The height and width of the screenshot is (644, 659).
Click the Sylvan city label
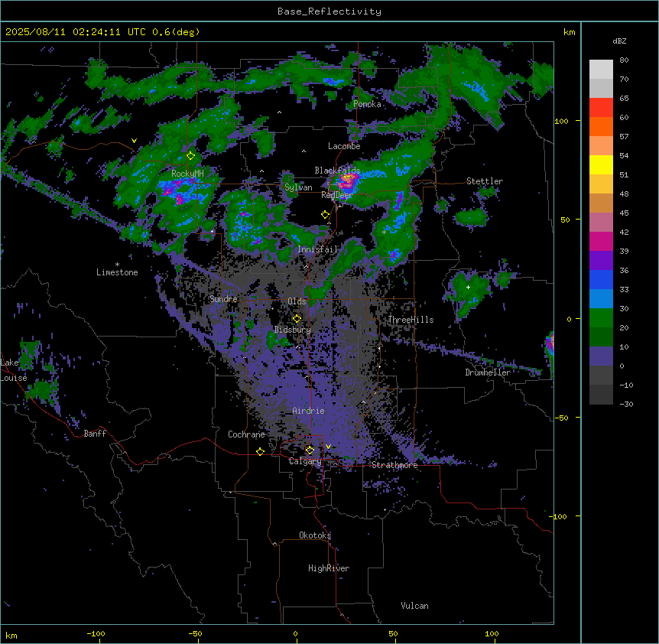click(x=298, y=187)
